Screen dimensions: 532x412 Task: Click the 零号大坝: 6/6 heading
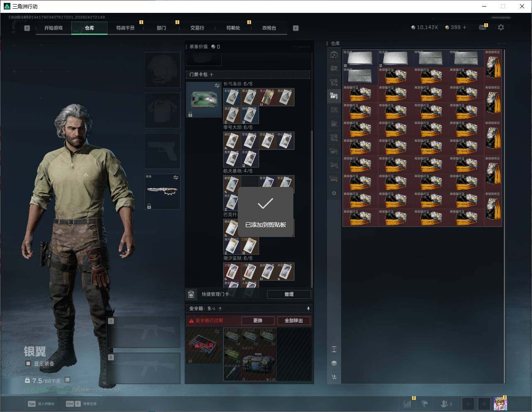point(238,128)
